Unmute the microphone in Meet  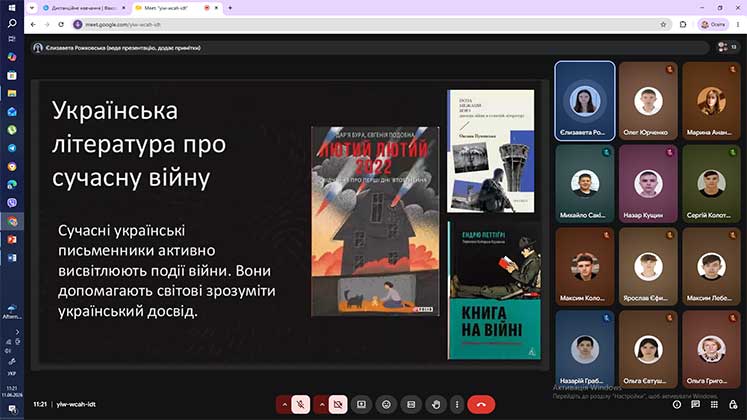pos(301,404)
